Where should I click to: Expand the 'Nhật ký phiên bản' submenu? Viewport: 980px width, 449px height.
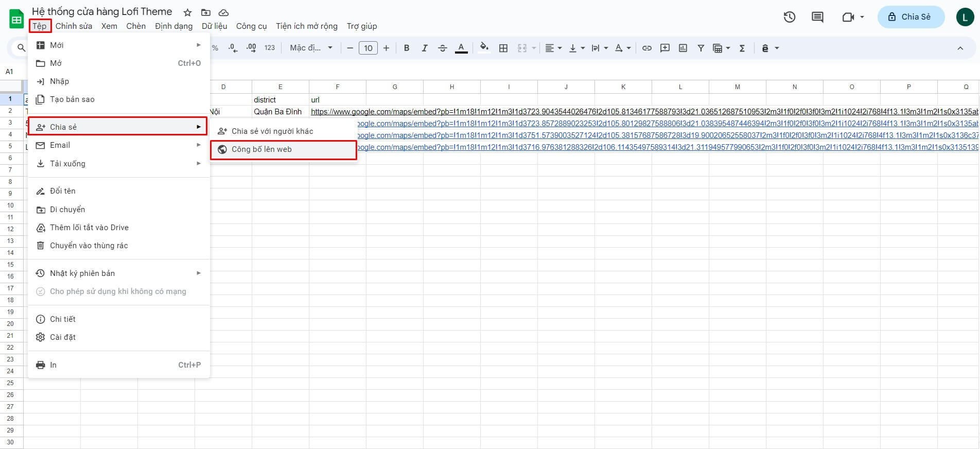(118, 273)
